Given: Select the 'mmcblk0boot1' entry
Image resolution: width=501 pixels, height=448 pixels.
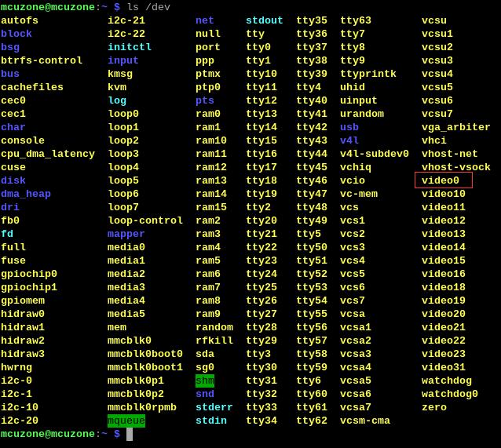Looking at the screenshot, I should tap(145, 367).
